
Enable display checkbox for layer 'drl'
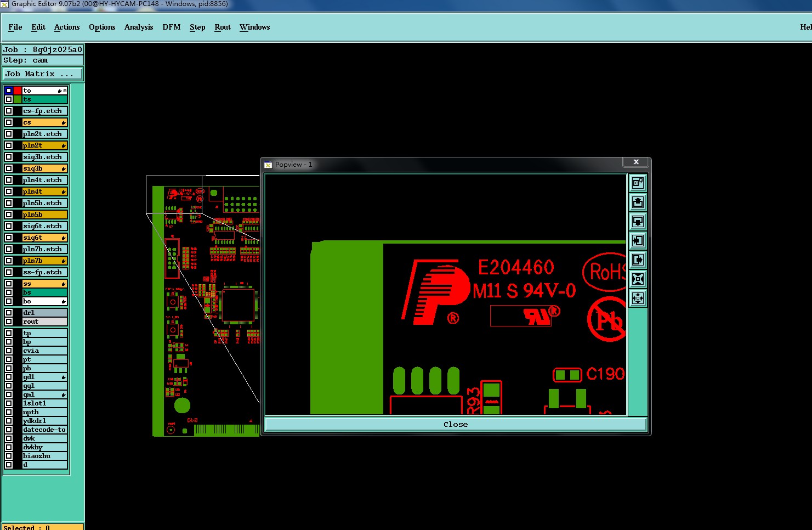[x=9, y=313]
